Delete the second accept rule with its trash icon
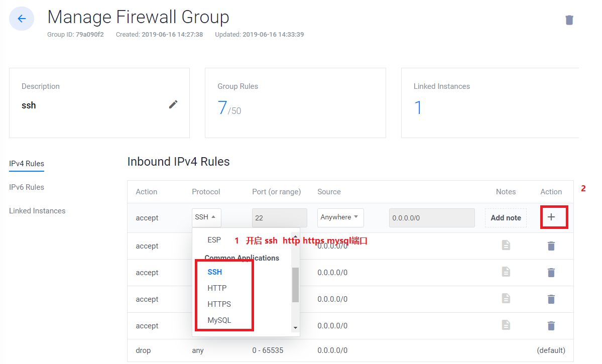602x364 pixels. tap(551, 273)
